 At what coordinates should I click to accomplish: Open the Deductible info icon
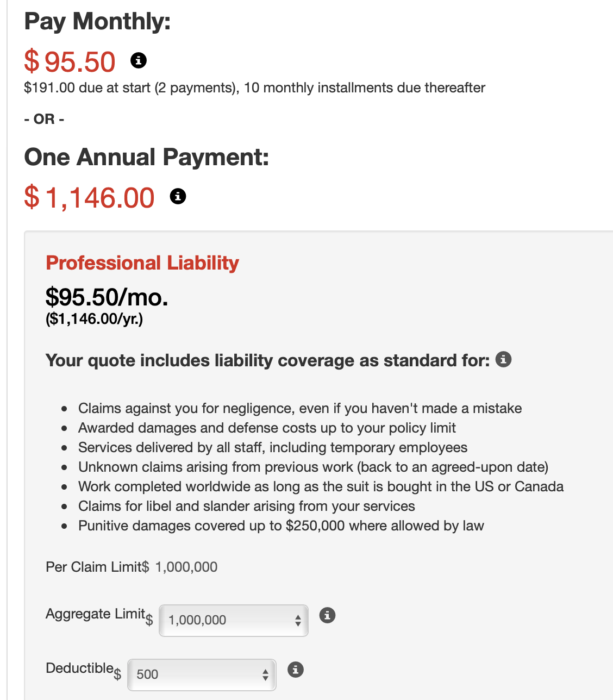click(x=295, y=670)
